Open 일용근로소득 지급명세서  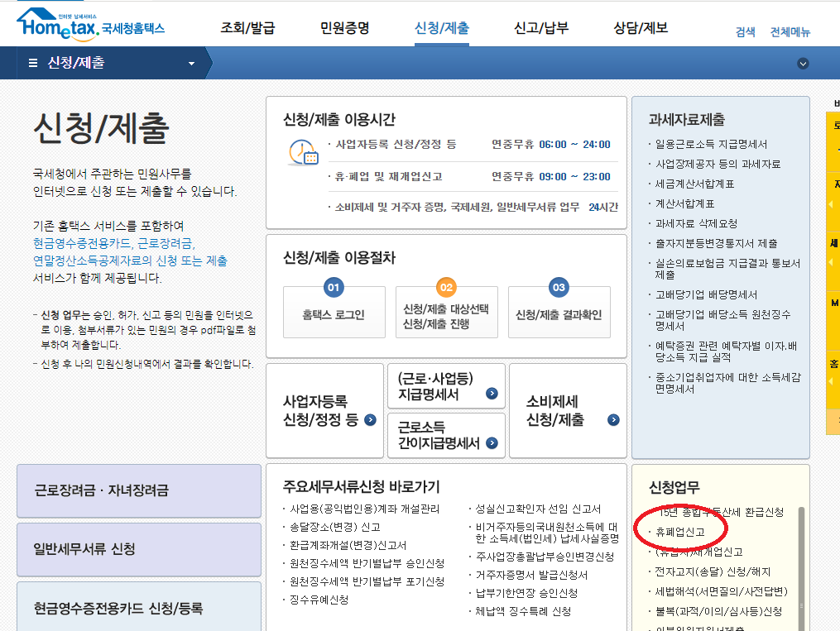(x=711, y=145)
